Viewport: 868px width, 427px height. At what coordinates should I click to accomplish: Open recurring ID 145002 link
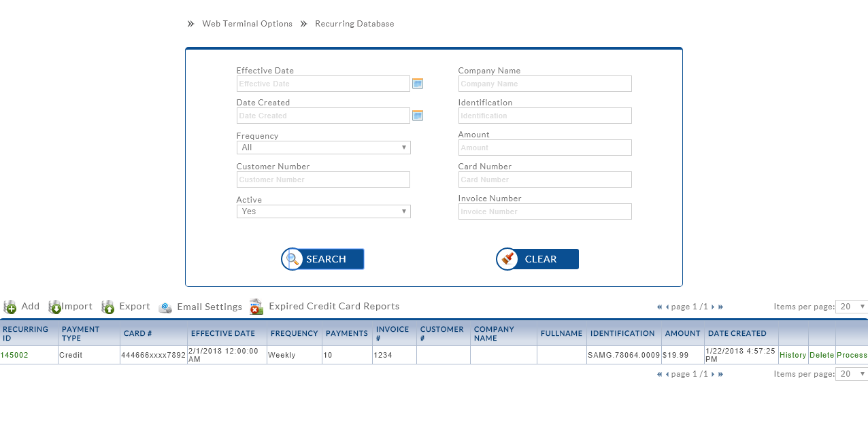point(14,355)
